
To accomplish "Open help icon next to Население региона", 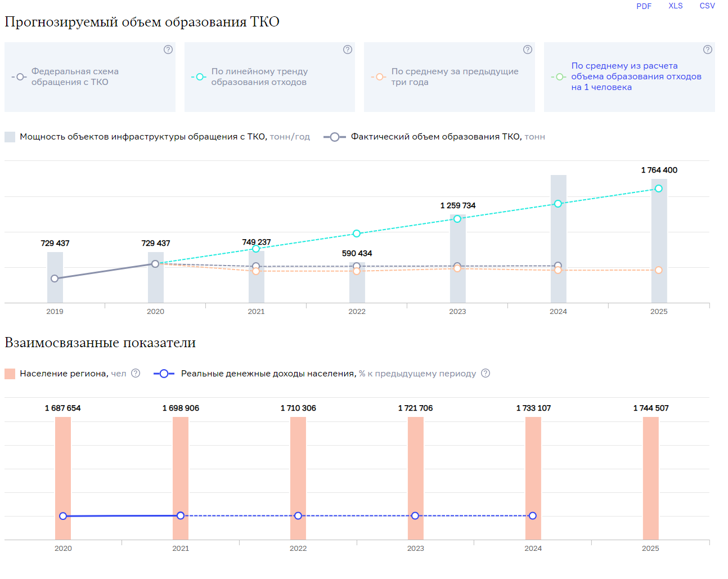I will coord(136,373).
